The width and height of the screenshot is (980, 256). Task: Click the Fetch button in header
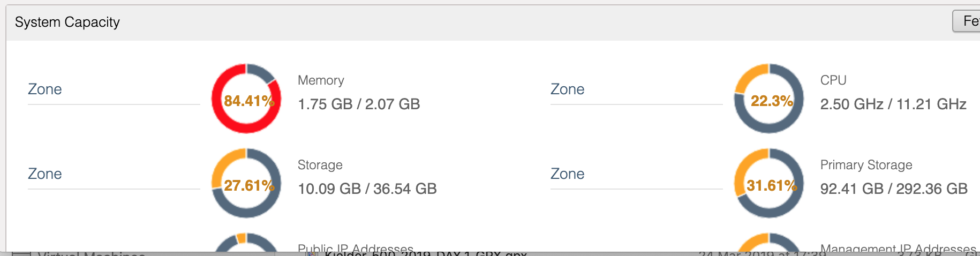[967, 21]
